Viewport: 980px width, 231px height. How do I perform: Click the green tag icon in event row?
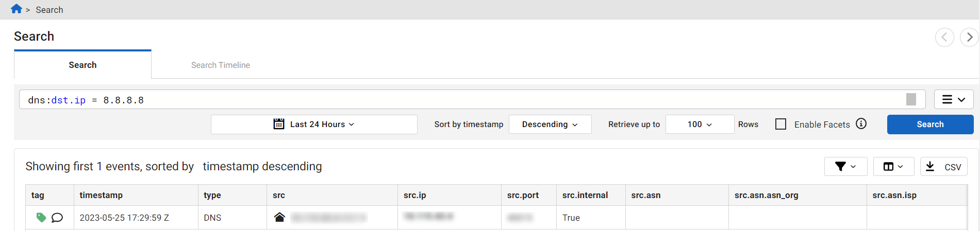(x=41, y=218)
